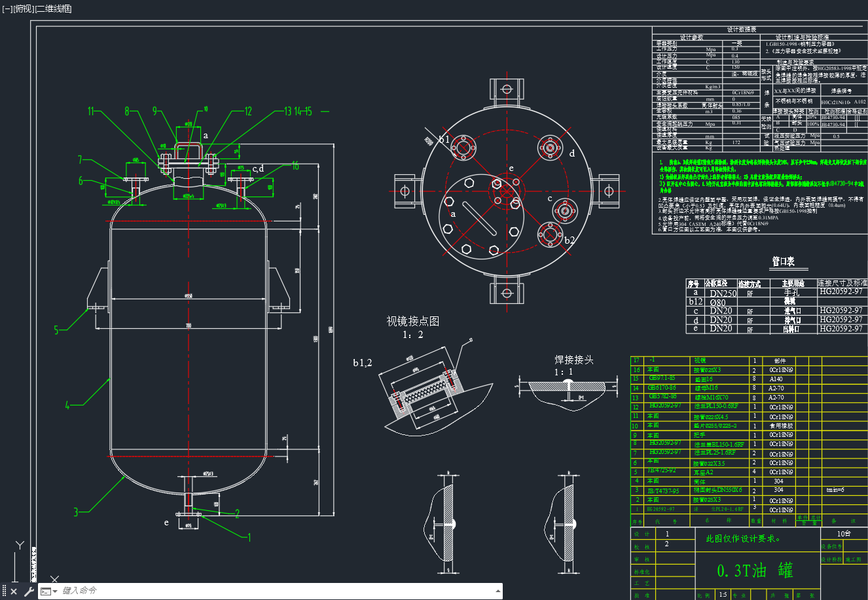Click the command line drag grip handle
This screenshot has height=600, width=868.
coord(4,591)
